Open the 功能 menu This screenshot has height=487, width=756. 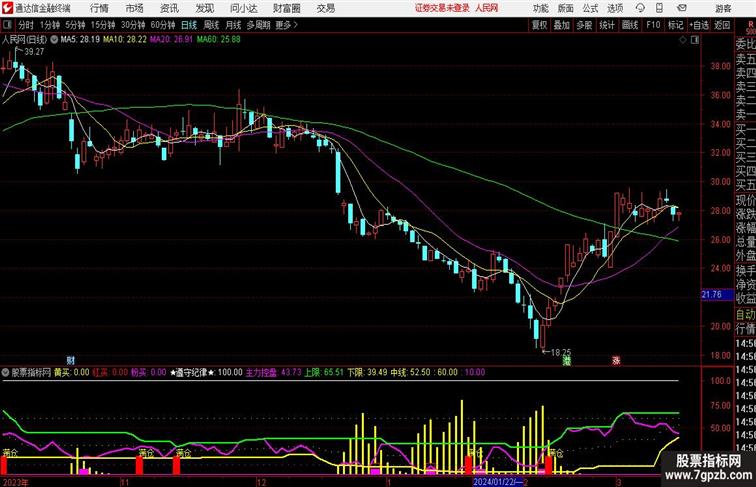540,8
